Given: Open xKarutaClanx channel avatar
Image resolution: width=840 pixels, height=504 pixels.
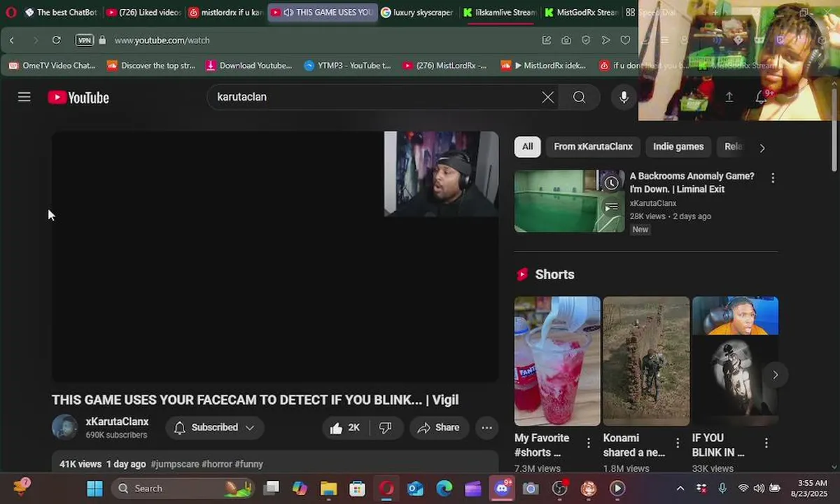Looking at the screenshot, I should click(64, 427).
